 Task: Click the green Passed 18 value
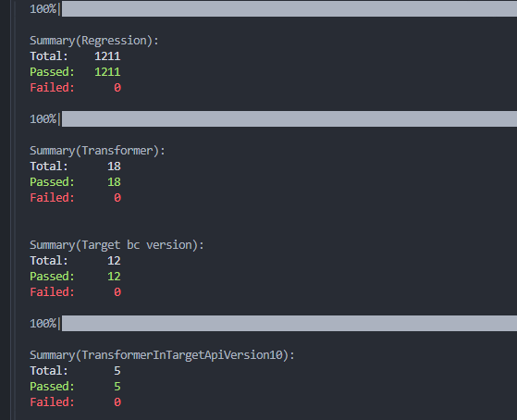pos(114,182)
